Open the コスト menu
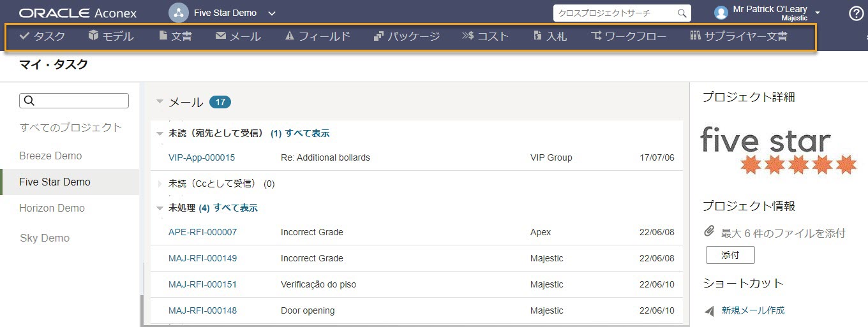This screenshot has width=868, height=327. (x=485, y=36)
